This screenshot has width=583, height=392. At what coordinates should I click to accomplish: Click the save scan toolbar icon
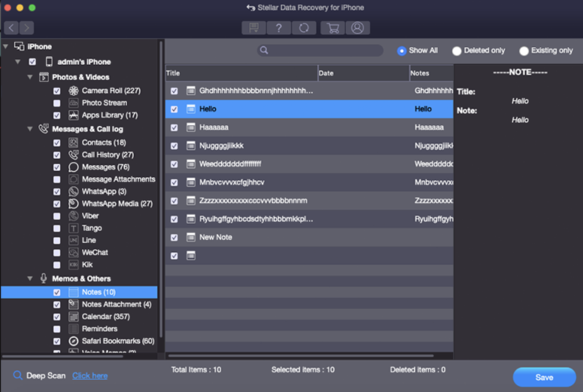pos(254,28)
